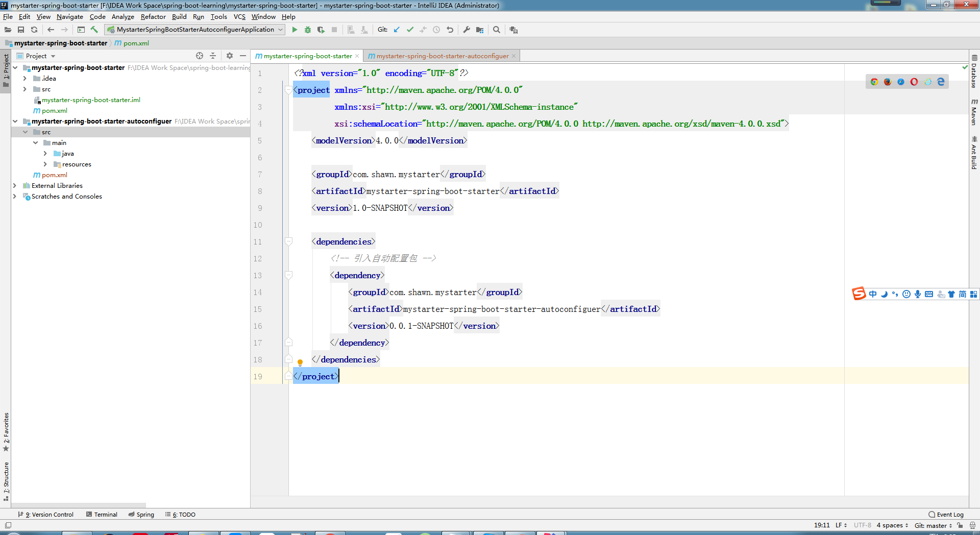Open the Analyze menu
This screenshot has height=535, width=980.
coord(123,17)
